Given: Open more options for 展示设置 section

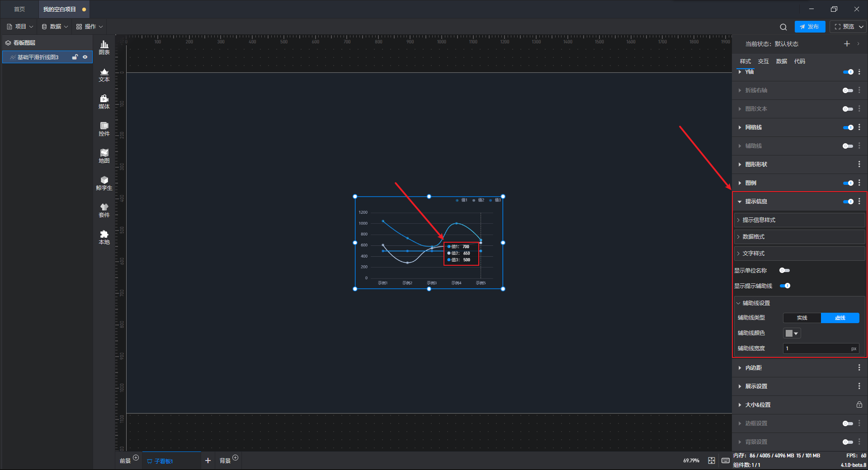Looking at the screenshot, I should 859,386.
